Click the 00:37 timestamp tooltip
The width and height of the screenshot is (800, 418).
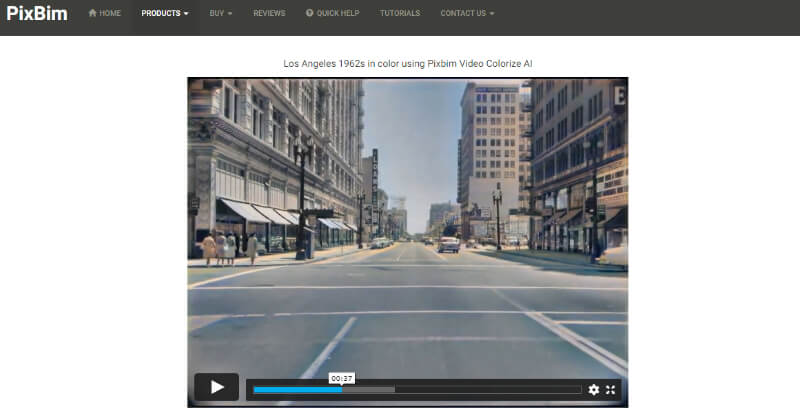pyautogui.click(x=341, y=379)
